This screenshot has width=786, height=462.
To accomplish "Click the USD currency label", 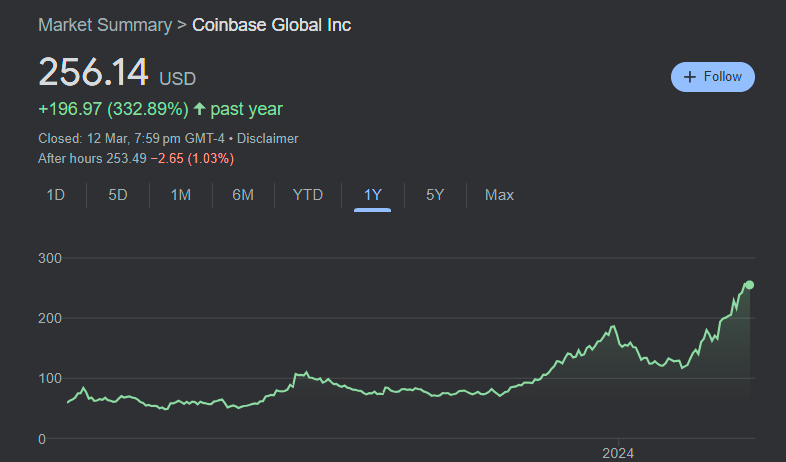I will 177,79.
